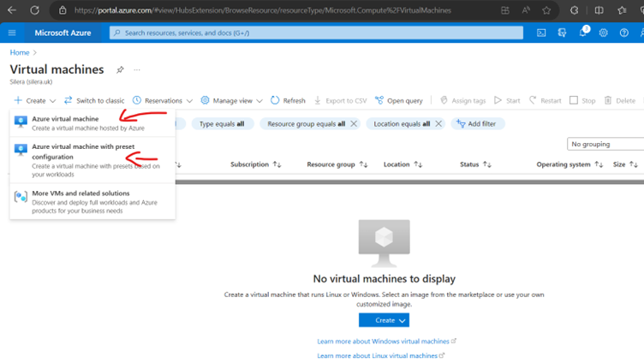Pin the Virtual machines page
This screenshot has width=644, height=363.
point(120,70)
